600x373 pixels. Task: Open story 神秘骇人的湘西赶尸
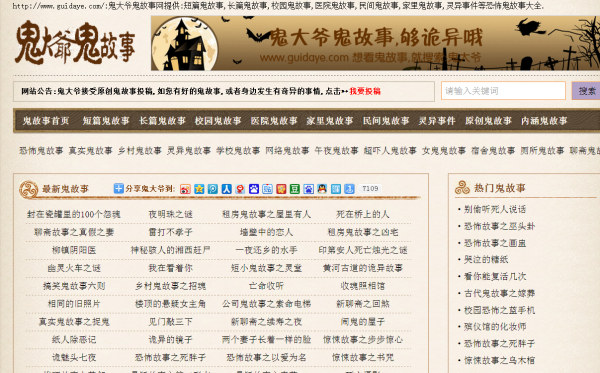point(170,250)
